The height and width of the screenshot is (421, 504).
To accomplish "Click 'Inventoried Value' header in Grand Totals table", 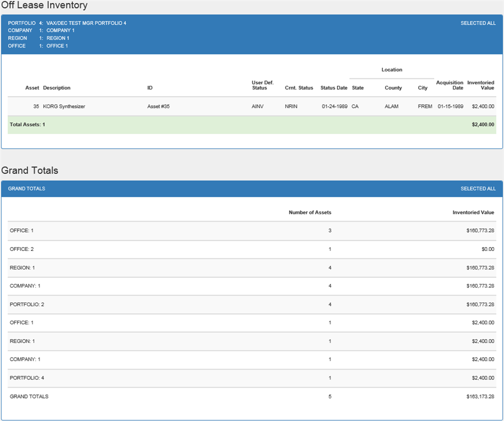I will pyautogui.click(x=473, y=212).
